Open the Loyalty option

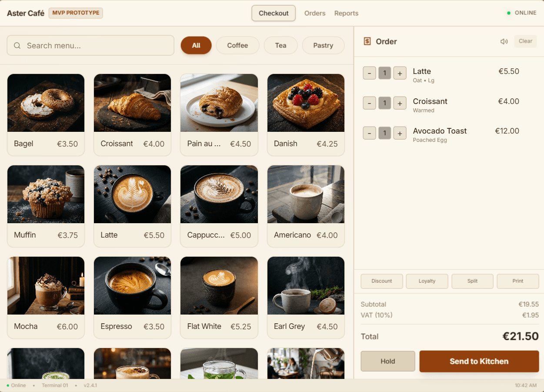point(427,281)
